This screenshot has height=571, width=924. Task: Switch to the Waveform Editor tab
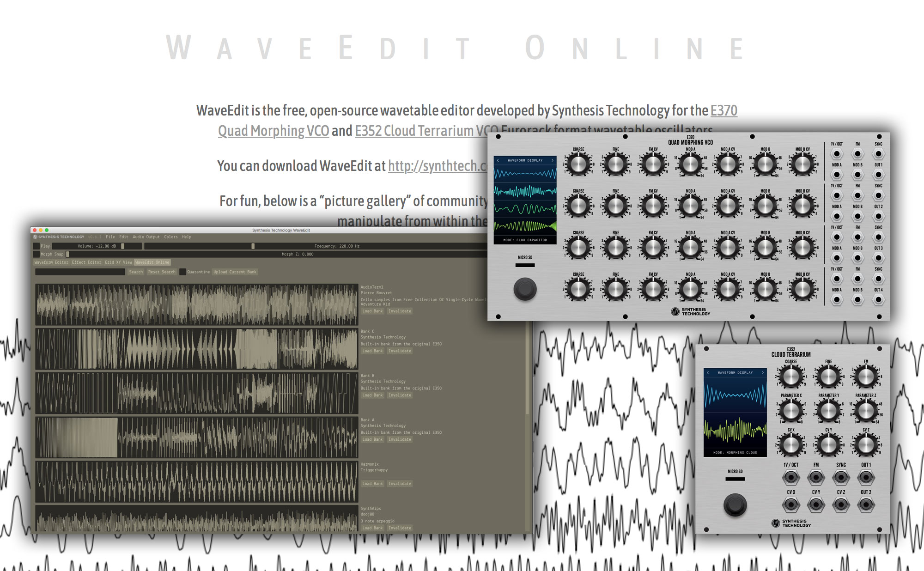coord(51,262)
